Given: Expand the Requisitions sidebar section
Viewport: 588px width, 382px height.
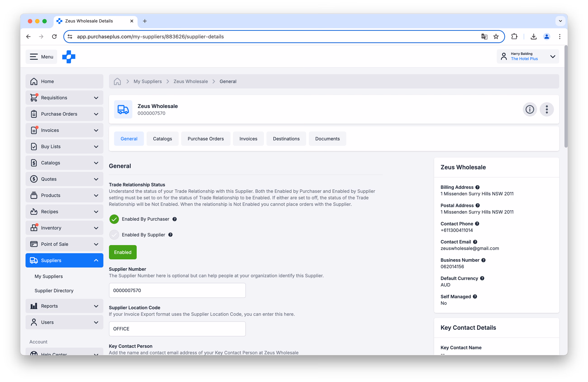Looking at the screenshot, I should tap(64, 98).
